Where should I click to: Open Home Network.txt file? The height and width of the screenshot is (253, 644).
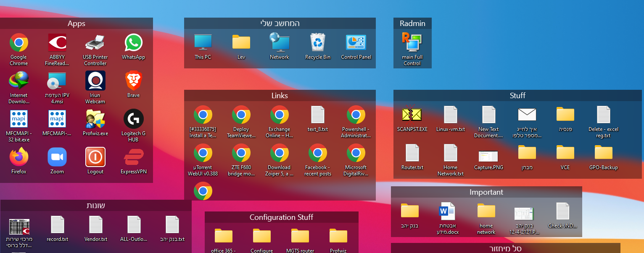450,153
